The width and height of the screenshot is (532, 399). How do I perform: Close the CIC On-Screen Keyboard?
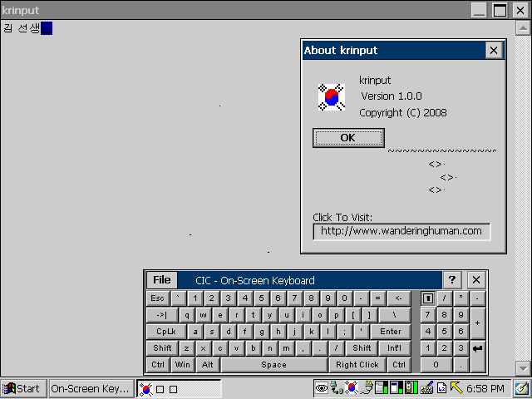(x=476, y=280)
